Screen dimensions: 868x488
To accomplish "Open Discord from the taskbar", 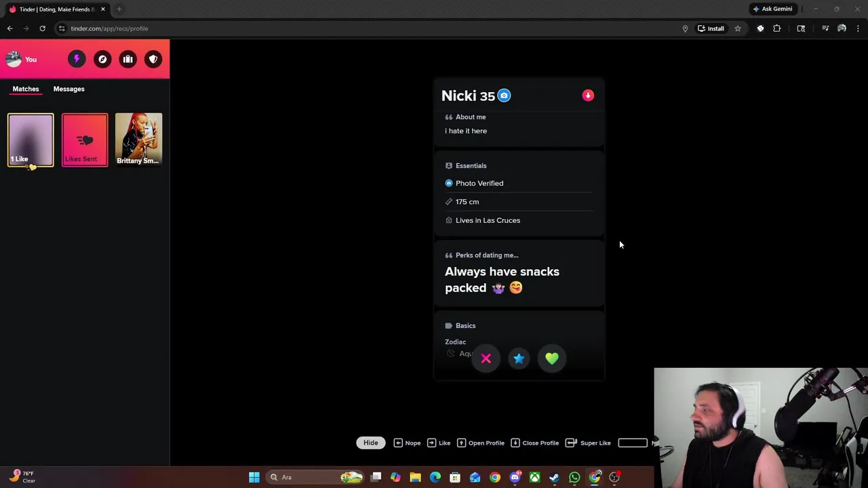I will pyautogui.click(x=515, y=477).
